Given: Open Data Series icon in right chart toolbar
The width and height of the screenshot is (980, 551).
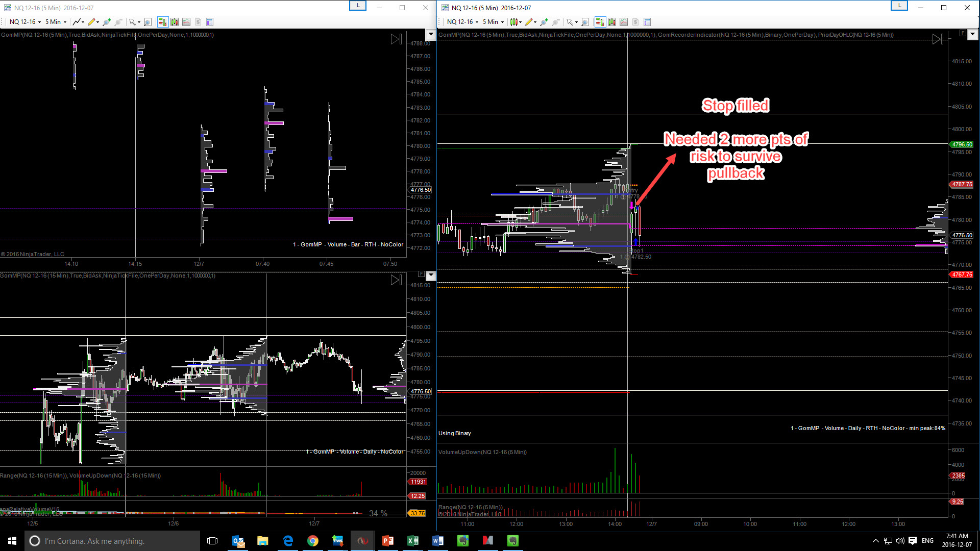Looking at the screenshot, I should pyautogui.click(x=612, y=22).
